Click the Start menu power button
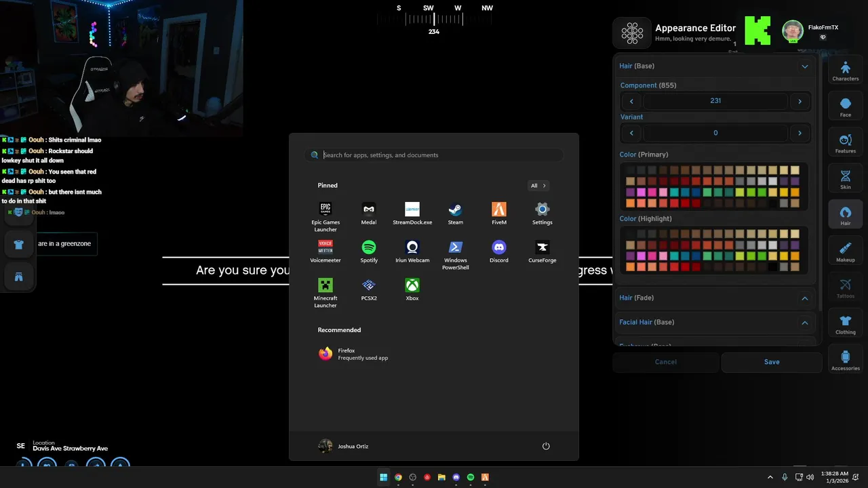This screenshot has width=868, height=488. [546, 446]
